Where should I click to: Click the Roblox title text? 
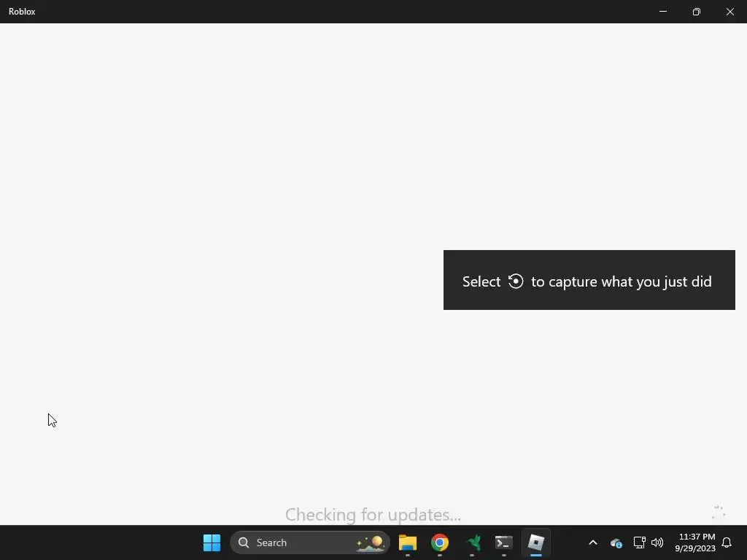(x=22, y=12)
